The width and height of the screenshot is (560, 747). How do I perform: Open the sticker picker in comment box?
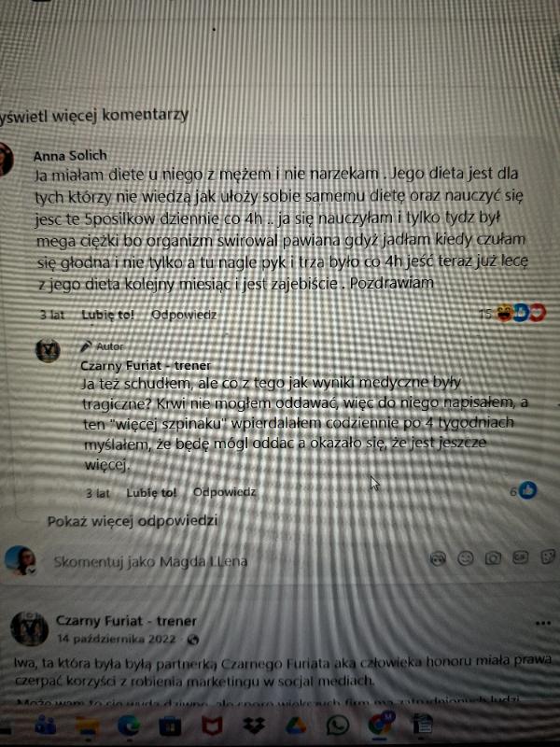point(548,557)
